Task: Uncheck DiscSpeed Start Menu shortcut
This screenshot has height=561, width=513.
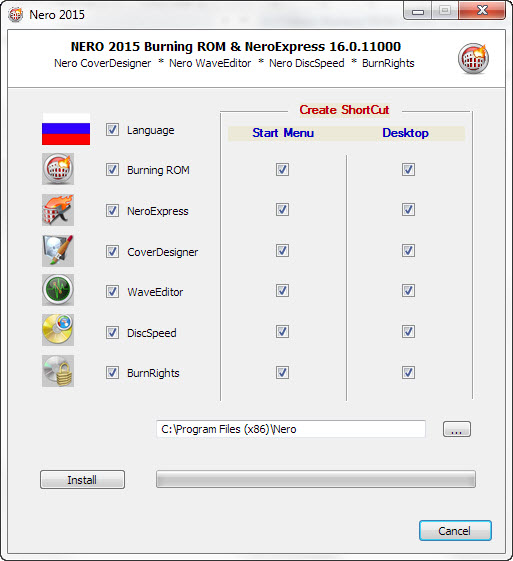Action: coord(282,332)
